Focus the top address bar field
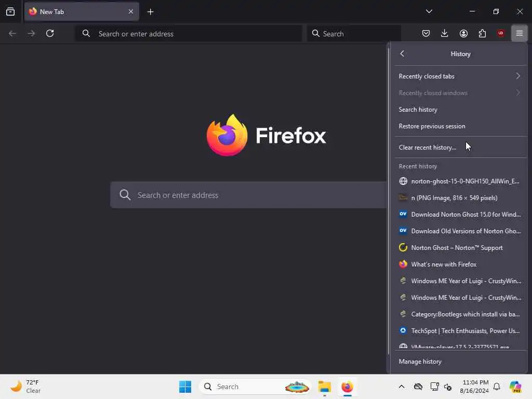 (188, 34)
